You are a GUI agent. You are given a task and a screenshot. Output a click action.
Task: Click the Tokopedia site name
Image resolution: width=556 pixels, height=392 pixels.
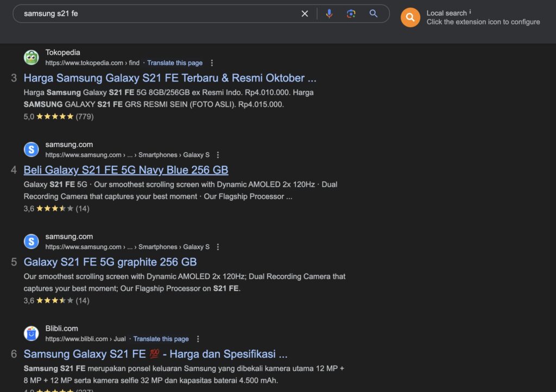pyautogui.click(x=63, y=53)
